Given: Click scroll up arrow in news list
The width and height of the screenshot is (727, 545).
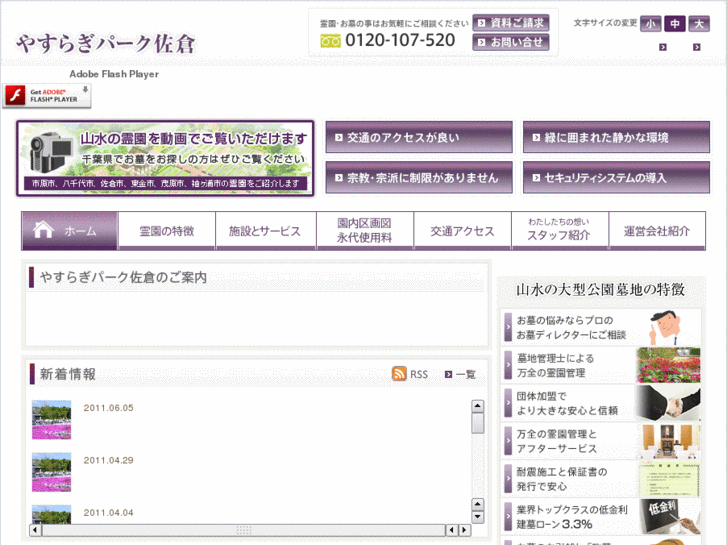Looking at the screenshot, I should pyautogui.click(x=478, y=406).
